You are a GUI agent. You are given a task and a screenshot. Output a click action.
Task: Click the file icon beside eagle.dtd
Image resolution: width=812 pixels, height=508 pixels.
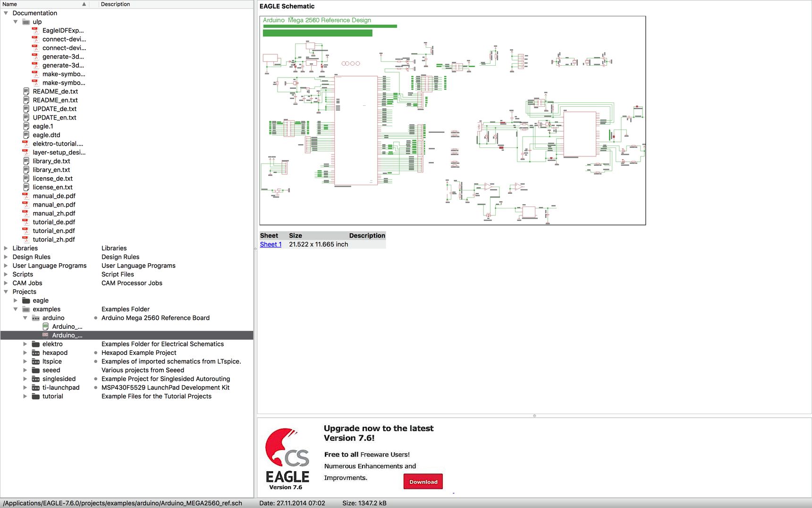click(x=26, y=135)
